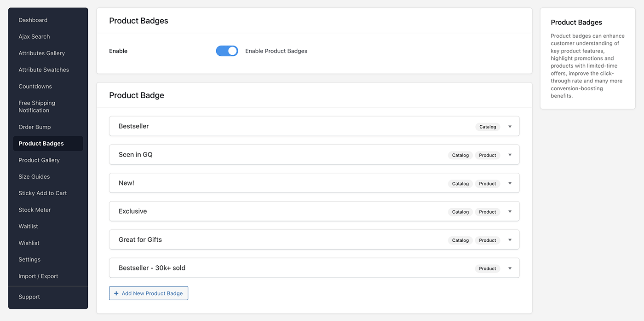The height and width of the screenshot is (321, 644).
Task: Go to Import / Export page
Action: (x=38, y=276)
